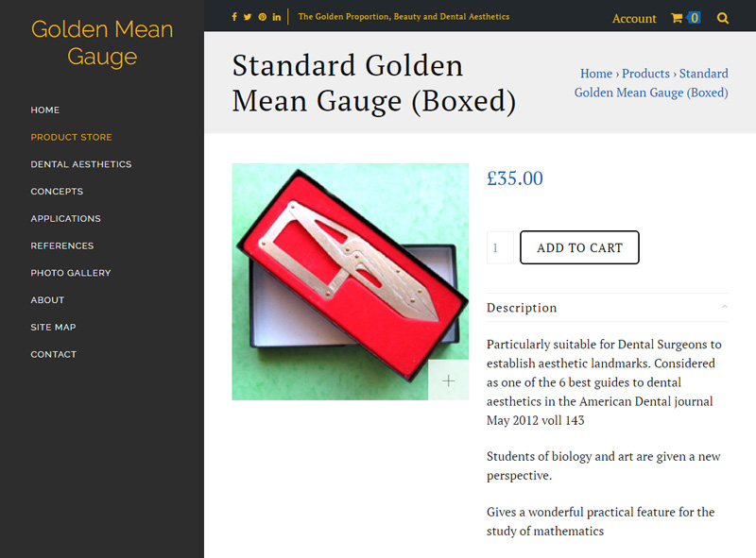
Task: Focus the quantity input field
Action: (x=500, y=247)
